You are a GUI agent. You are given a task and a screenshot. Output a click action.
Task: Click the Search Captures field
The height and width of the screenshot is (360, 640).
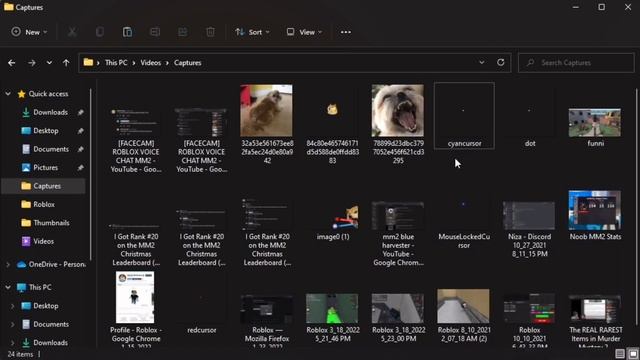click(576, 63)
